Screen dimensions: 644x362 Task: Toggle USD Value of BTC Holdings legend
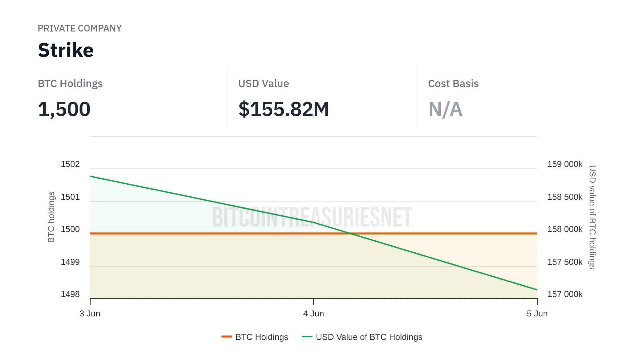tap(369, 337)
